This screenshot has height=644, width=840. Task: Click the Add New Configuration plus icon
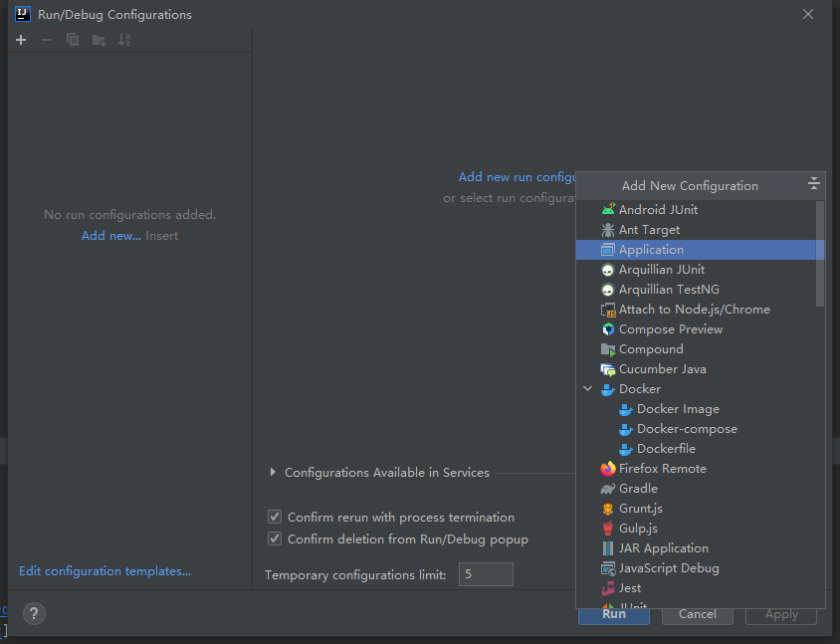click(x=21, y=40)
